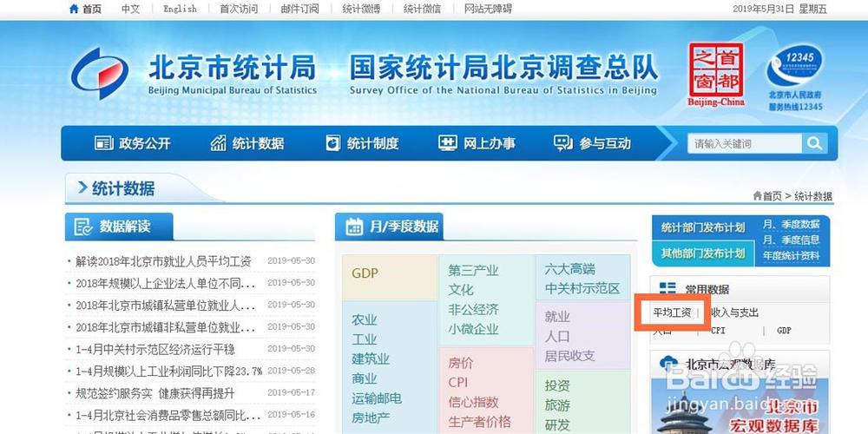Click the 参与互动 chat bubble icon
Viewport: 868px width, 434px height.
coord(563,143)
